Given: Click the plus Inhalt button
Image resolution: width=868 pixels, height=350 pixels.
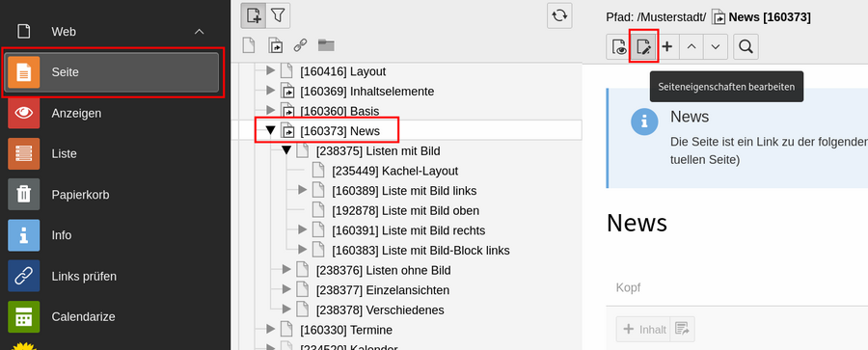Looking at the screenshot, I should tap(643, 329).
